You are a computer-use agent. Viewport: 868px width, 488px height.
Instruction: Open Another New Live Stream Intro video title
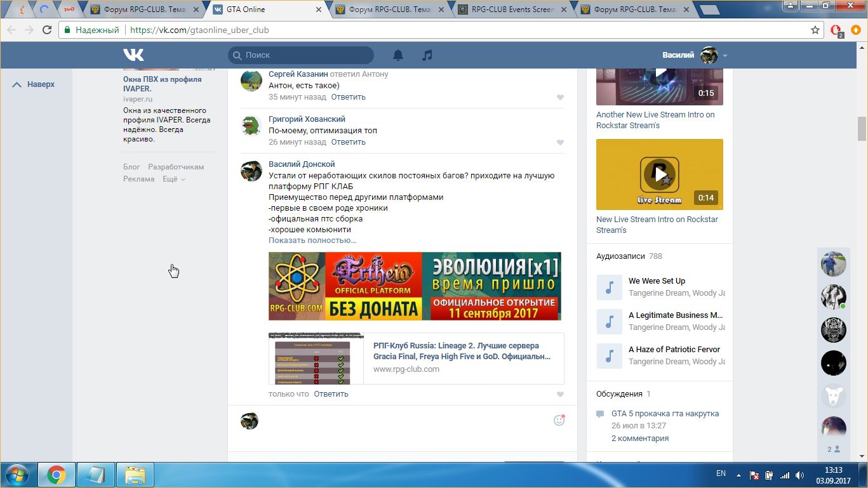click(x=655, y=120)
